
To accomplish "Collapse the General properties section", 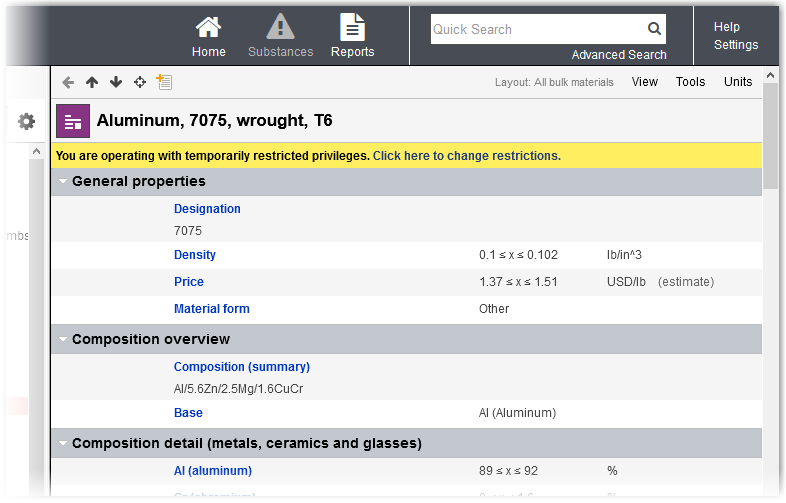I will 63,182.
